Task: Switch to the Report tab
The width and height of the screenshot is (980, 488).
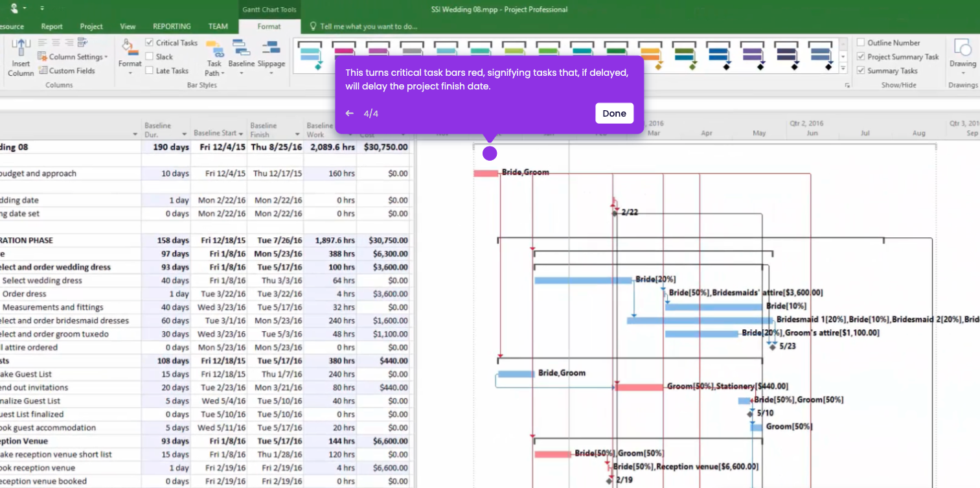Action: pyautogui.click(x=52, y=27)
